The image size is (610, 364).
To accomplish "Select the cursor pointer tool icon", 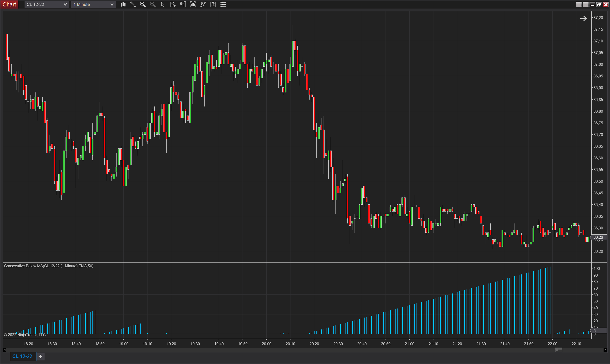I will tap(163, 5).
